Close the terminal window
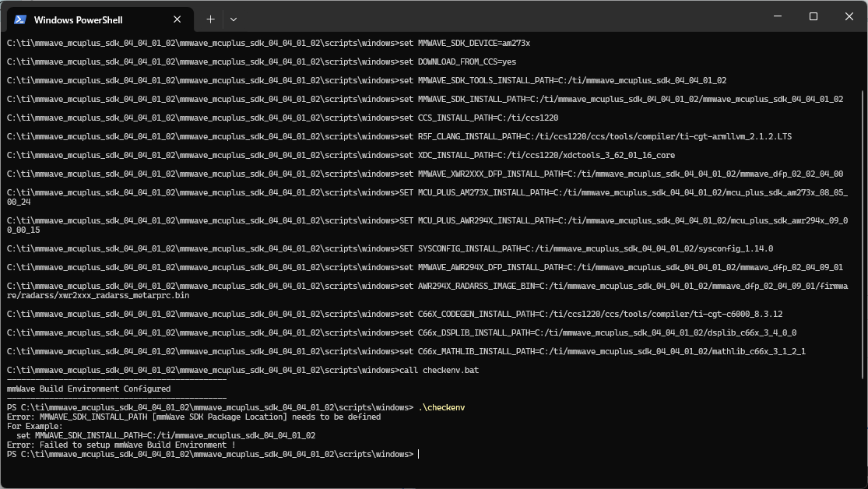This screenshot has height=489, width=868. point(849,16)
